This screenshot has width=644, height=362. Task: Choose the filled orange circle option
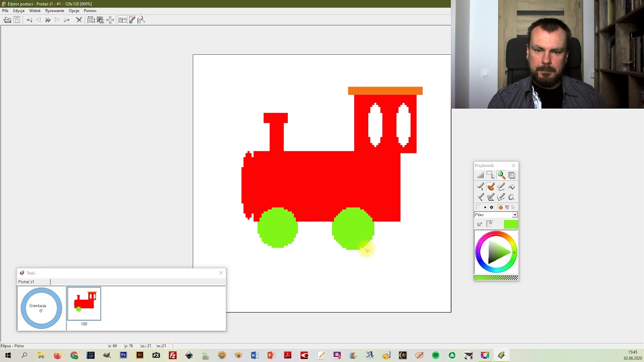coord(501,207)
